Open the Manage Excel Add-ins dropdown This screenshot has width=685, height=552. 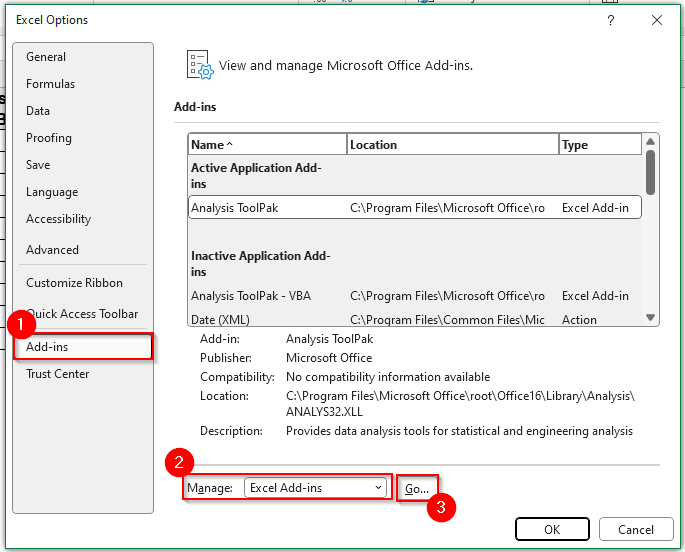pos(316,487)
